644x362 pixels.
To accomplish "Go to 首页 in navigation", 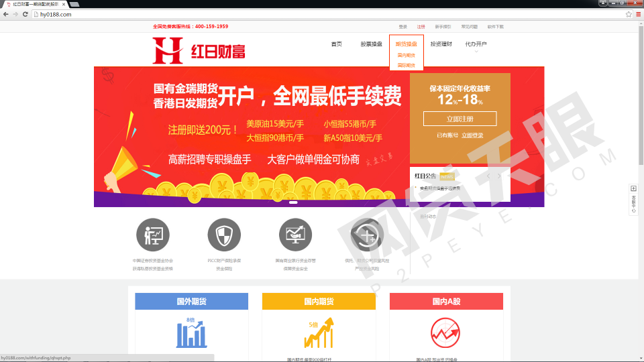I will click(x=336, y=44).
